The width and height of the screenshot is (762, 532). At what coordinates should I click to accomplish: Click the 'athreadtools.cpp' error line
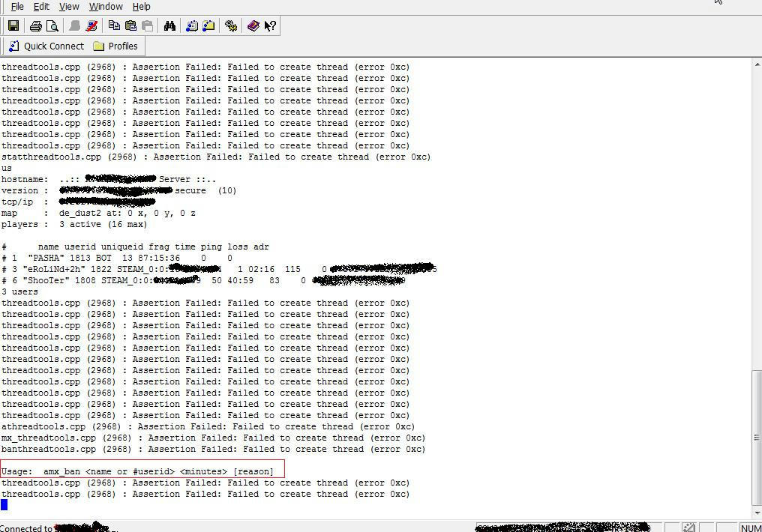pyautogui.click(x=208, y=426)
